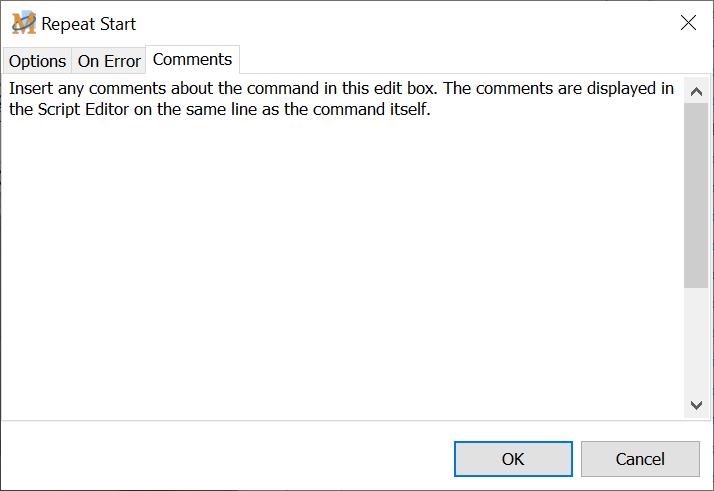Click the scrollbar track below the thumb
The height and width of the screenshot is (491, 714).
[696, 340]
